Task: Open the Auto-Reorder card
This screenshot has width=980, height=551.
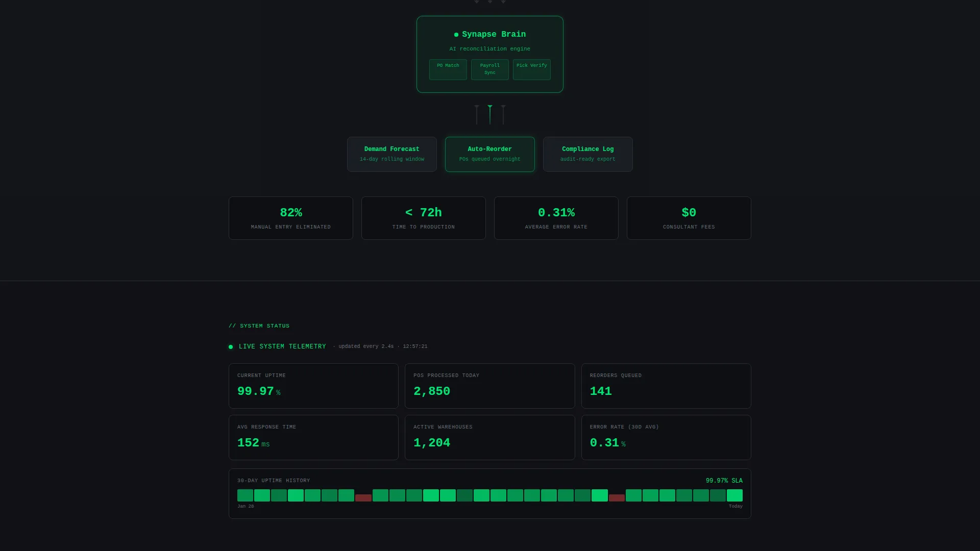Action: click(x=490, y=154)
